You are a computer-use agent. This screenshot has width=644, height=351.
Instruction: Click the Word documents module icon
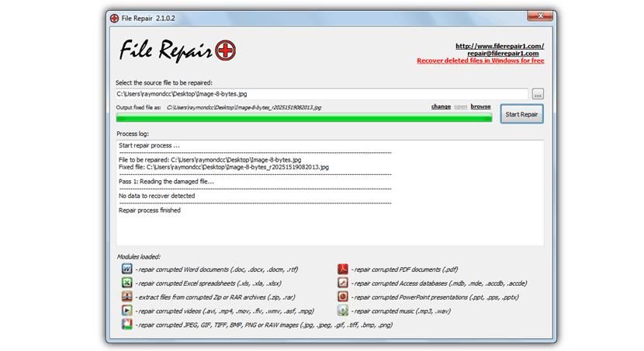coord(126,269)
